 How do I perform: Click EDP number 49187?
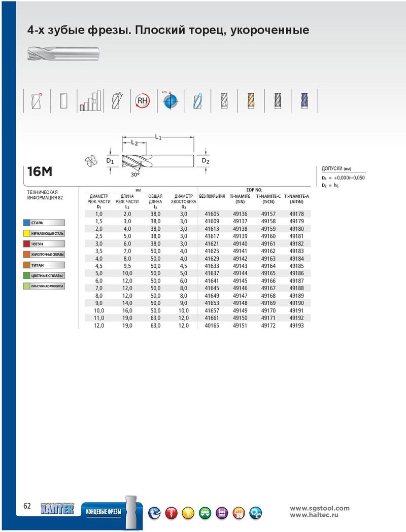[296, 281]
